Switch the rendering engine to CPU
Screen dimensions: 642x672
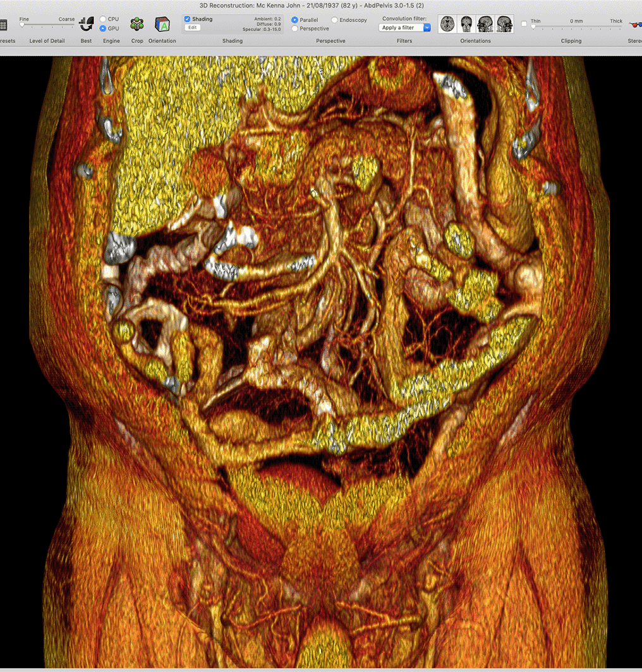click(103, 19)
